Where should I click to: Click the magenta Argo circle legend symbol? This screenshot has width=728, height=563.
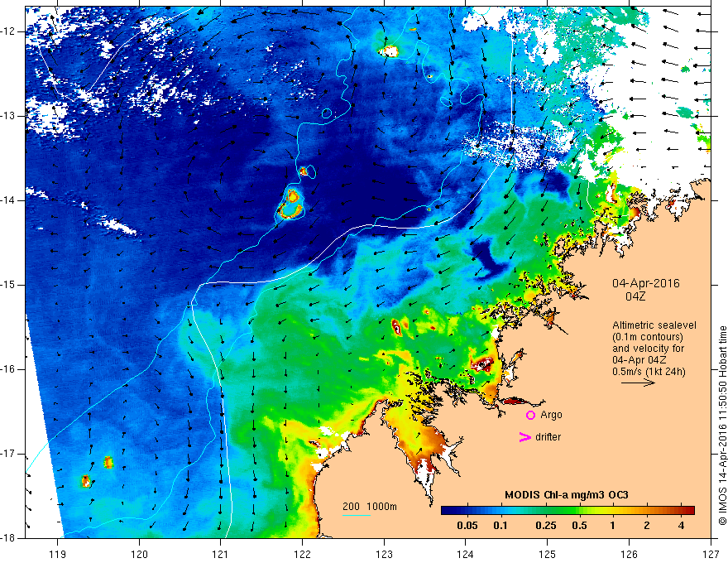(530, 415)
